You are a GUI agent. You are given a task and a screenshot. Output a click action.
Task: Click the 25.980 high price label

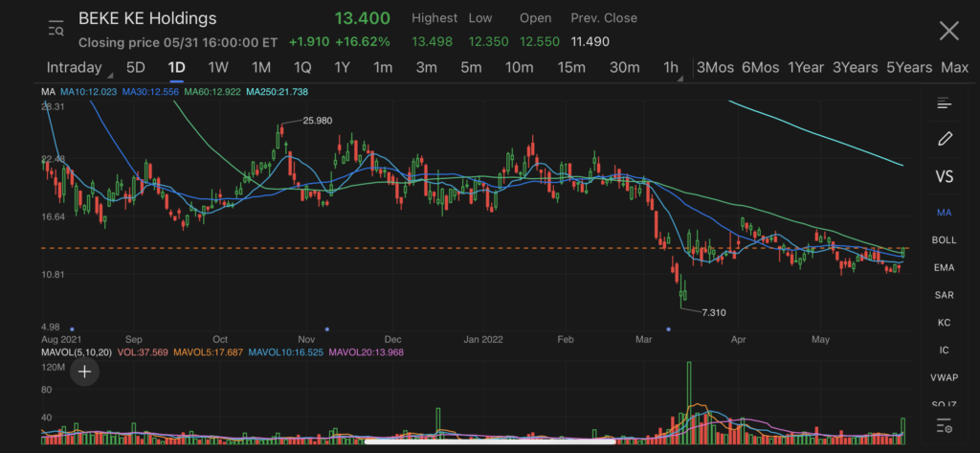tap(317, 120)
